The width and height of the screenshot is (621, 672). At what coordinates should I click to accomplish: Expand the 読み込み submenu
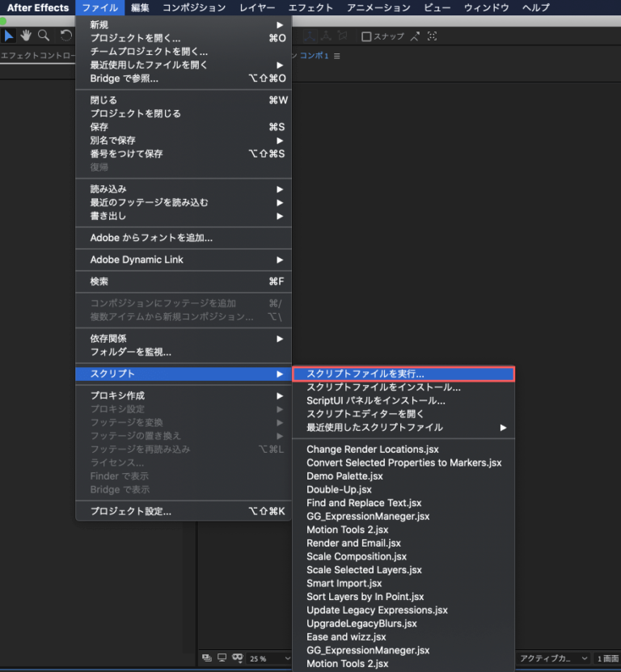[x=184, y=189]
